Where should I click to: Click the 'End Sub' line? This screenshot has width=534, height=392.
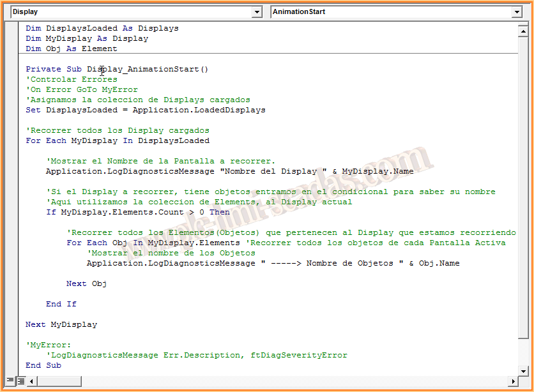(x=43, y=365)
